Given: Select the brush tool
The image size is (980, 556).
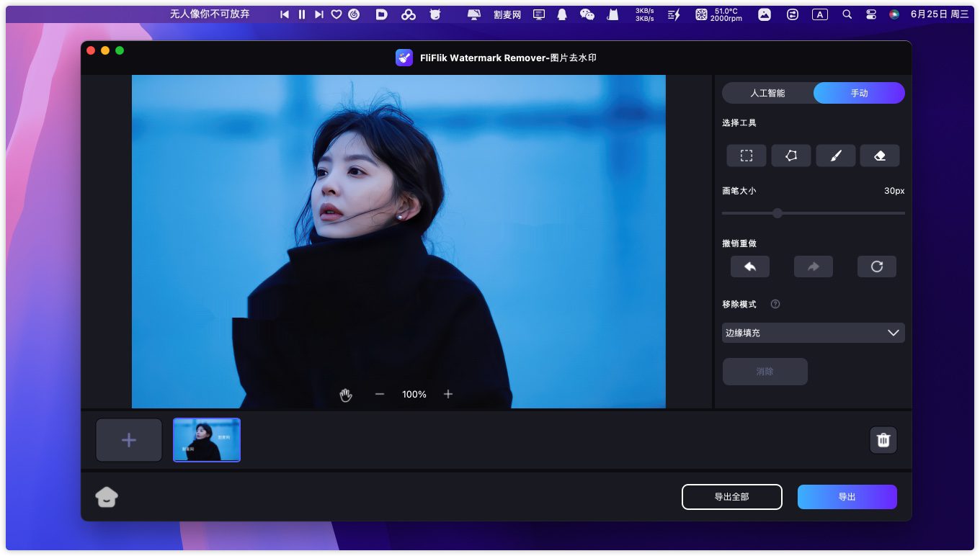Looking at the screenshot, I should [x=836, y=156].
